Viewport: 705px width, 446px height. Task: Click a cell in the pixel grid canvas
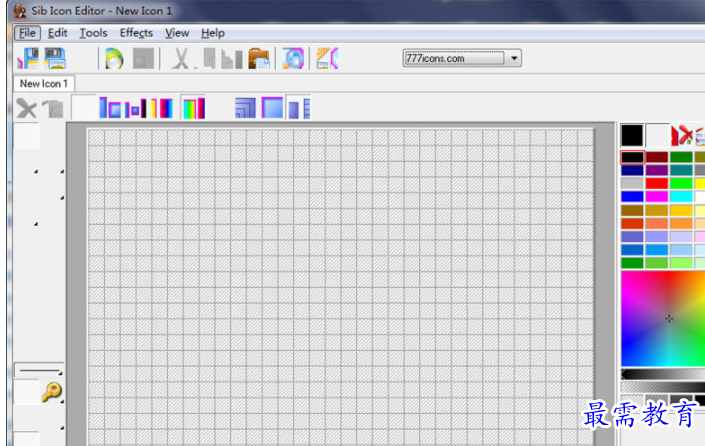[340, 287]
